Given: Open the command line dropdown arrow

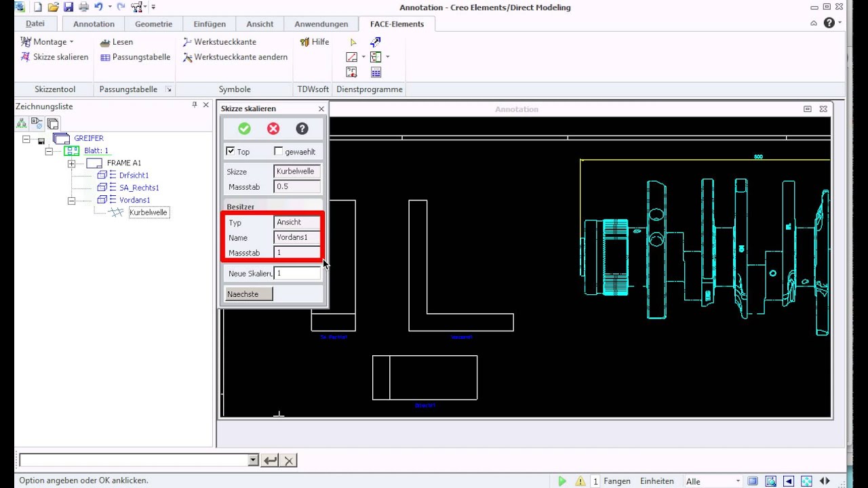Looking at the screenshot, I should (x=253, y=460).
